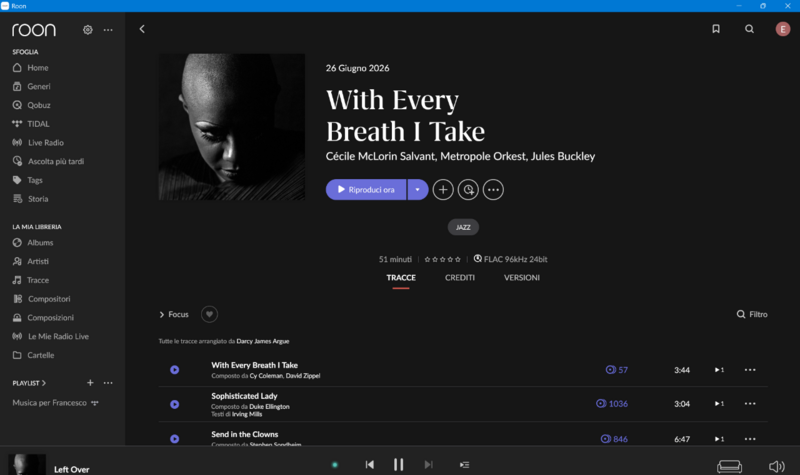Click listen later clock circle button
Viewport: 800px width, 475px height.
[468, 190]
